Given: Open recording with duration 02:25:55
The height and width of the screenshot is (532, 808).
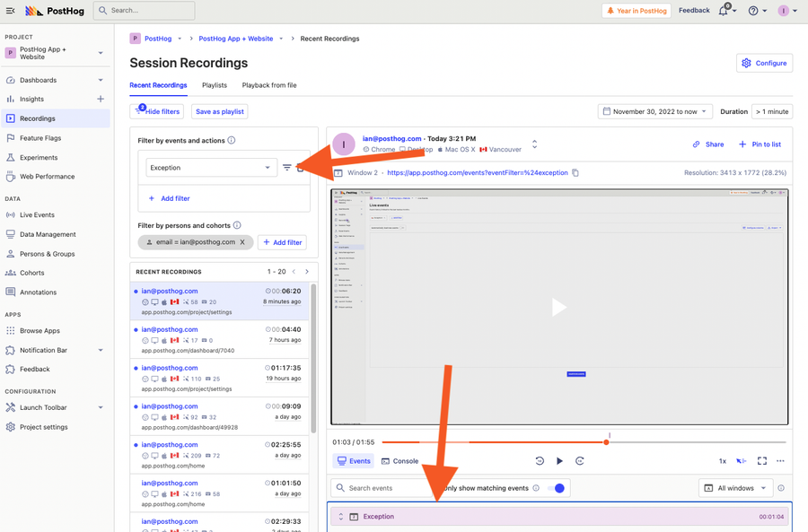Looking at the screenshot, I should [x=220, y=455].
